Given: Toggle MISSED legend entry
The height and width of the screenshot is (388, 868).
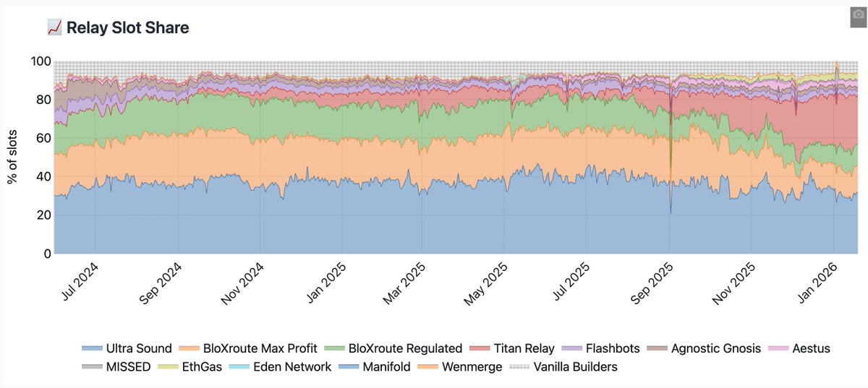Looking at the screenshot, I should 116,366.
